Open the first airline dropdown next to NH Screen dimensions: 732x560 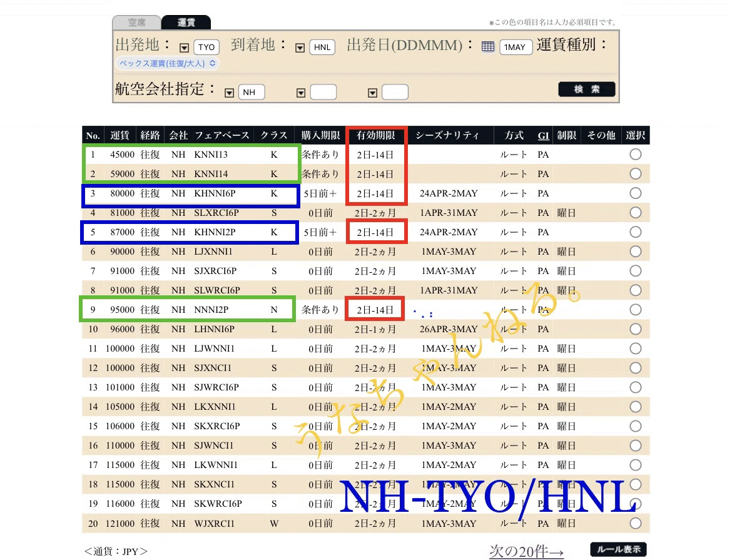(x=229, y=93)
